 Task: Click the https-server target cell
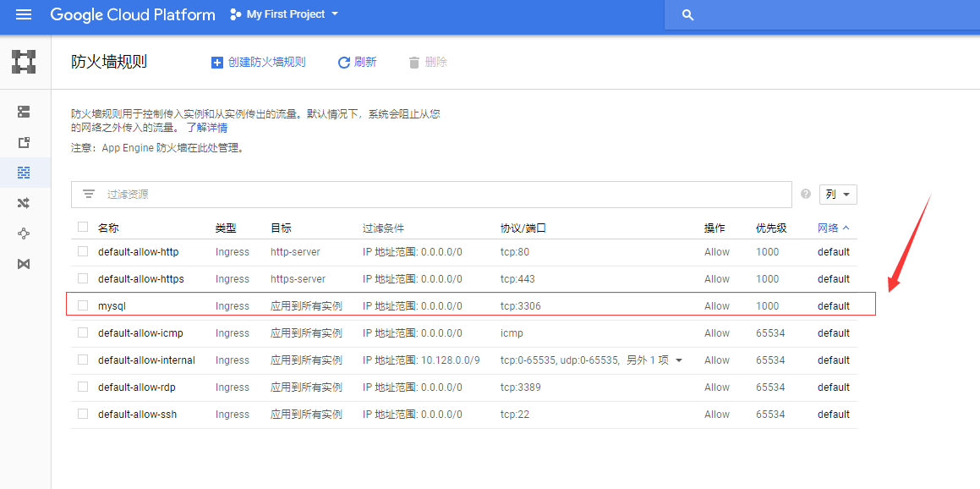298,279
